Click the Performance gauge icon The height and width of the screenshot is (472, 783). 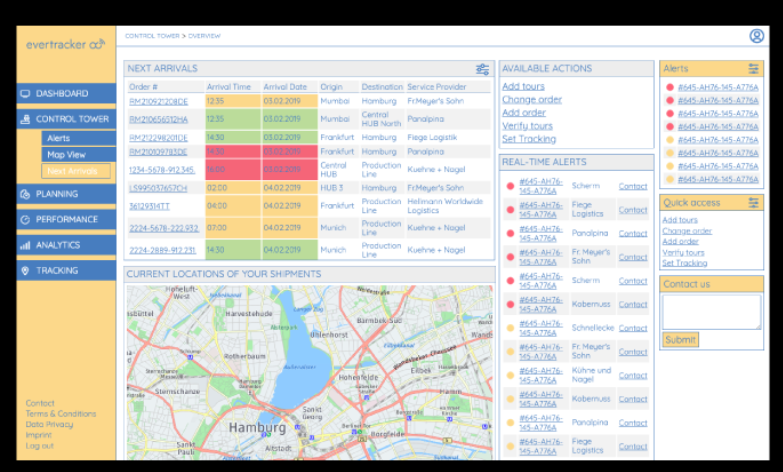(25, 219)
